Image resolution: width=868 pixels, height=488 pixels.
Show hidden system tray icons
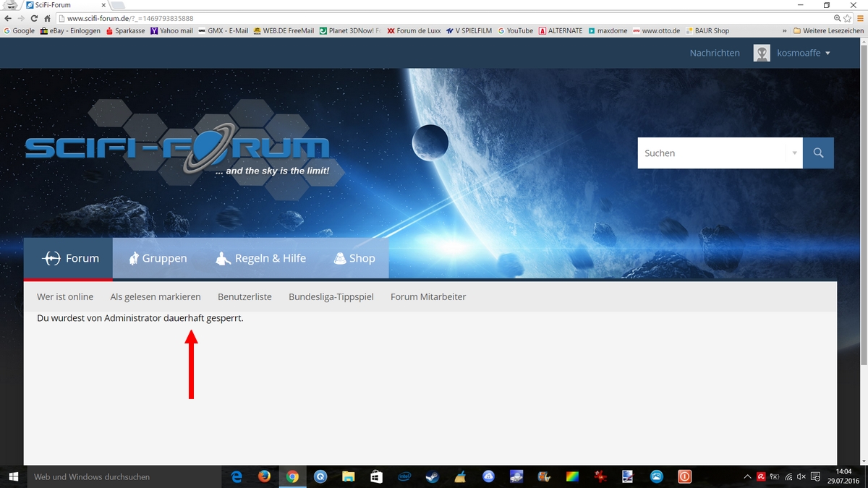point(748,476)
